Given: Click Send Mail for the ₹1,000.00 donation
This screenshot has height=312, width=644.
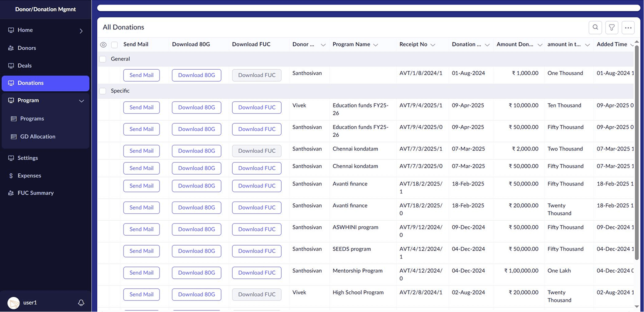Looking at the screenshot, I should pyautogui.click(x=141, y=76).
